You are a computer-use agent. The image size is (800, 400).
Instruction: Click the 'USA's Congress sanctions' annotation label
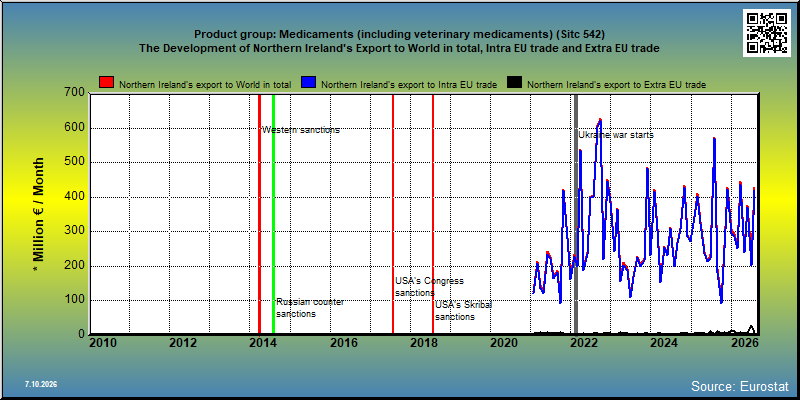pos(430,287)
